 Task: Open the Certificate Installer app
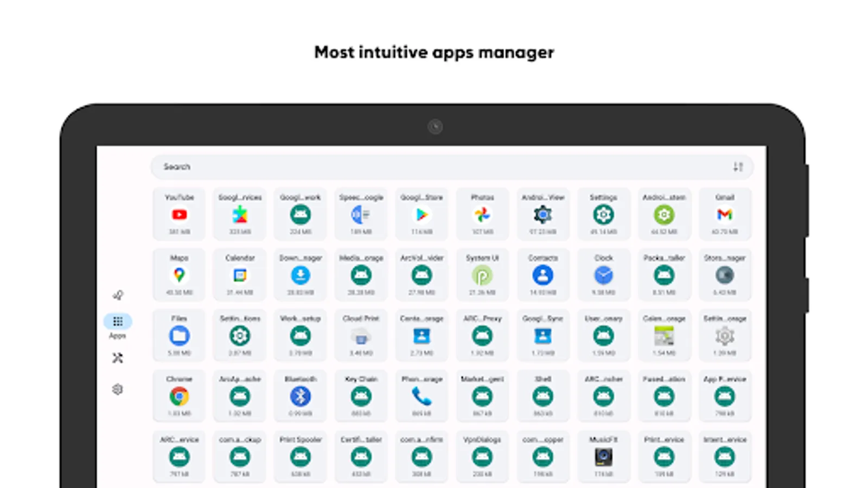pyautogui.click(x=361, y=457)
